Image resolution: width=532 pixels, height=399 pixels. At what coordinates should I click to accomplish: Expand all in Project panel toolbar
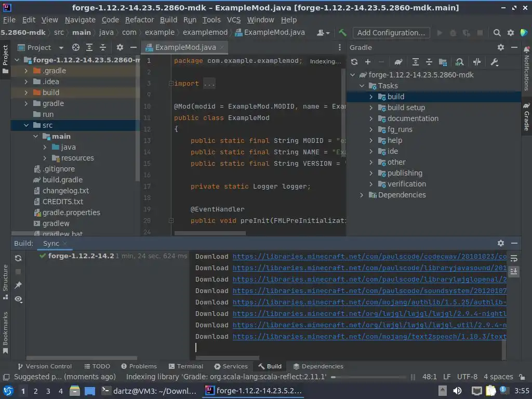tap(89, 47)
